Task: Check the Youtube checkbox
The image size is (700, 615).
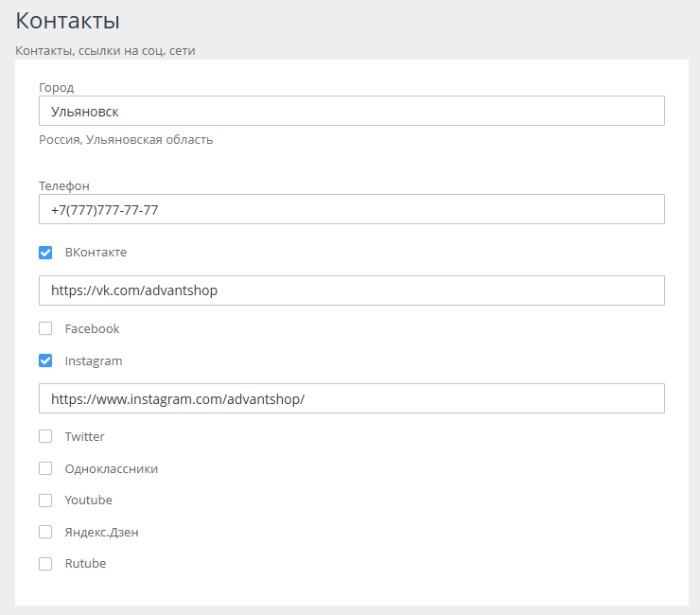Action: pos(45,501)
